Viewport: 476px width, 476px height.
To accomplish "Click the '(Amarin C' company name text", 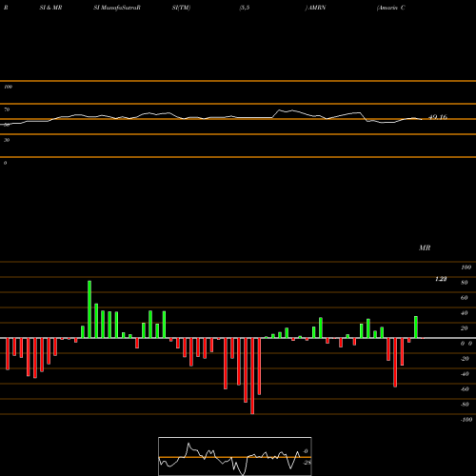I will point(390,8).
